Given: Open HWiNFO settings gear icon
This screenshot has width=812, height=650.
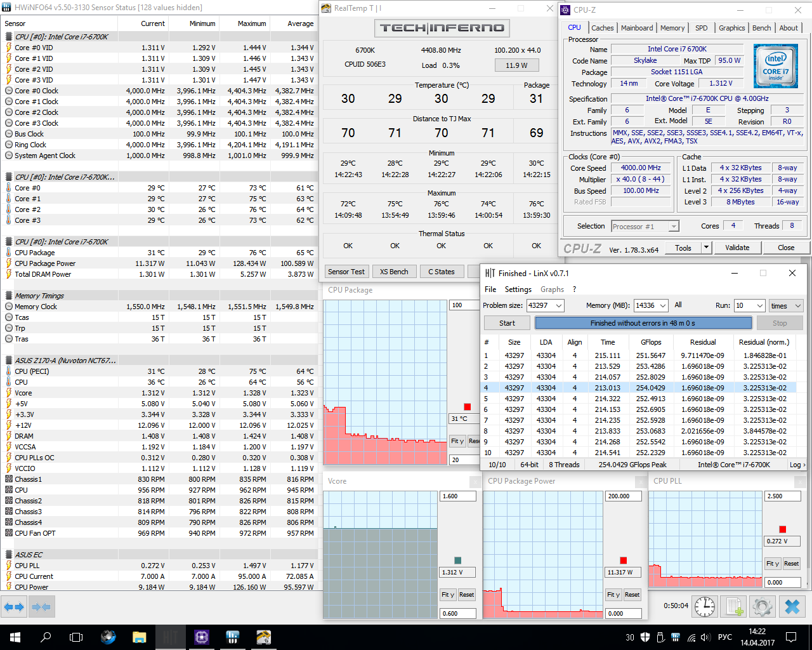Looking at the screenshot, I should tap(763, 607).
